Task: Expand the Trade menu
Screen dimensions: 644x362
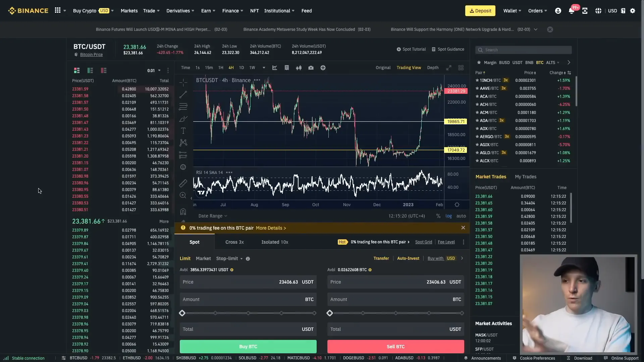Action: point(151,11)
